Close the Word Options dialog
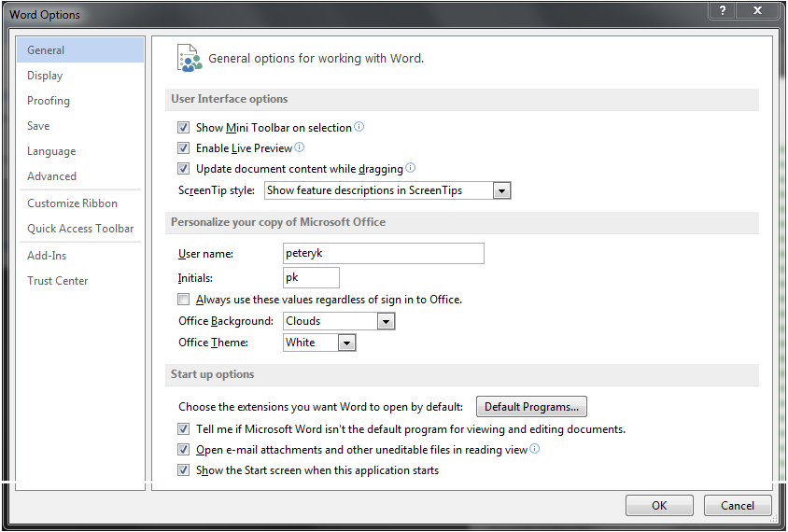This screenshot has width=788, height=532. [757, 10]
